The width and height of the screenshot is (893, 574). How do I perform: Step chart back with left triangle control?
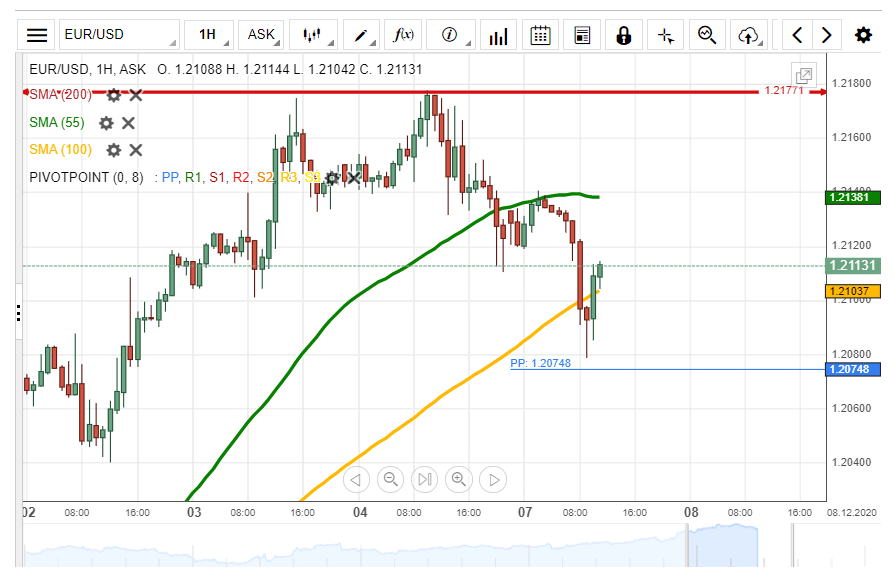pyautogui.click(x=357, y=479)
